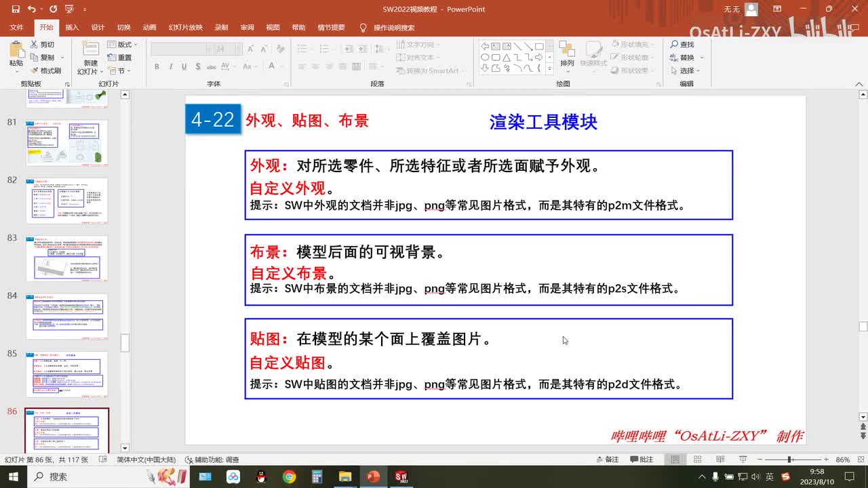Toggle the 备注 notes pane
This screenshot has height=488, width=868.
click(607, 459)
